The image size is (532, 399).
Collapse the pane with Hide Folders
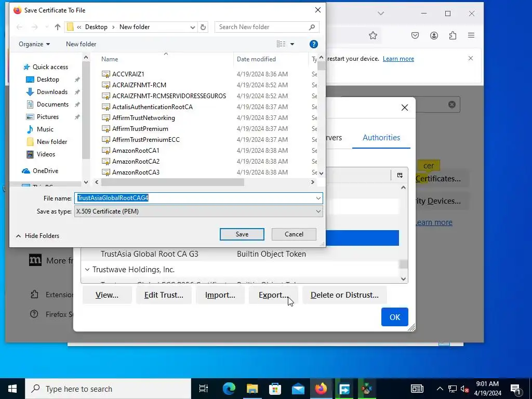37,236
